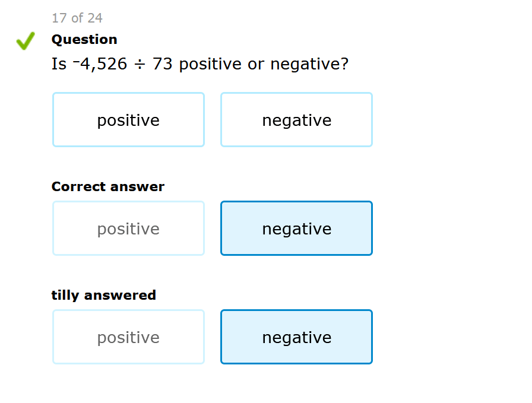This screenshot has width=532, height=403.
Task: Click highlighted 'negative' under Correct answer
Action: 296,229
